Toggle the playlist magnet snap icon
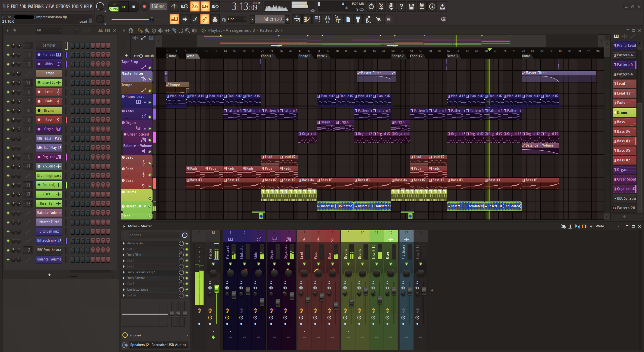 pos(131,30)
